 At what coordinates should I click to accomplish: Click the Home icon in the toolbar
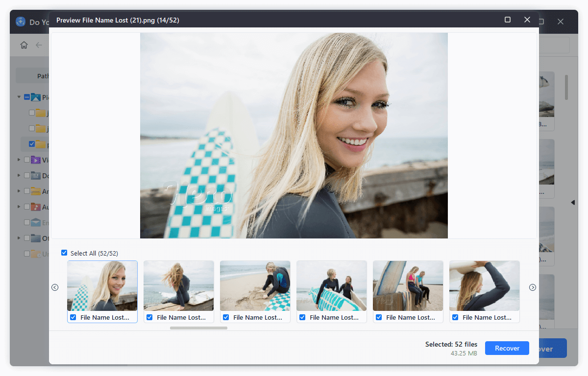pos(24,45)
